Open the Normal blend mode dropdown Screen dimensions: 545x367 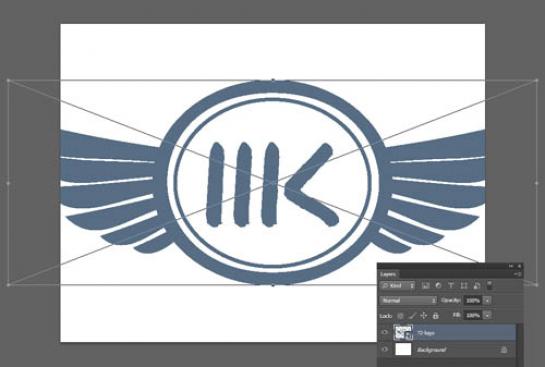pos(408,300)
